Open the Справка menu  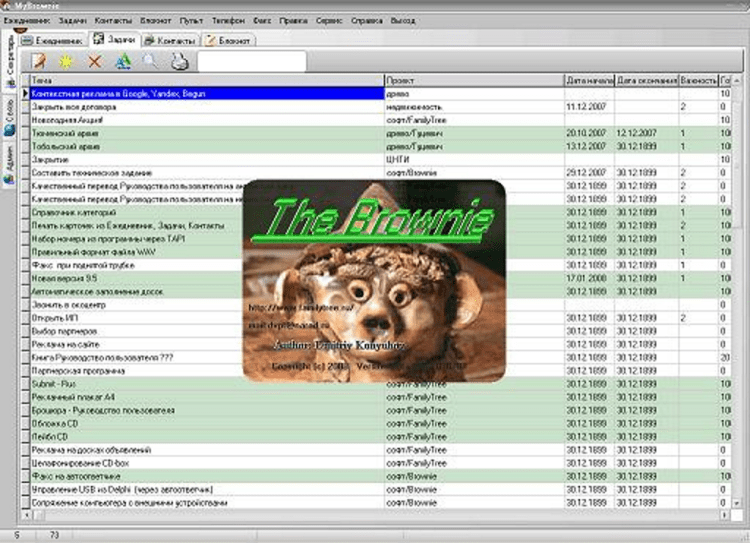366,21
